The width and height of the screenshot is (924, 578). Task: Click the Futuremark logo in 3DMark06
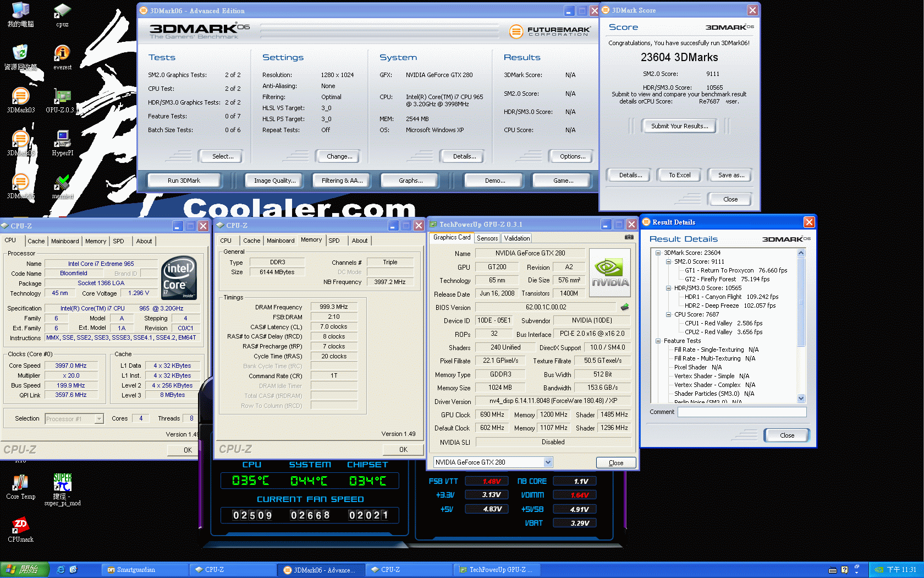(549, 31)
